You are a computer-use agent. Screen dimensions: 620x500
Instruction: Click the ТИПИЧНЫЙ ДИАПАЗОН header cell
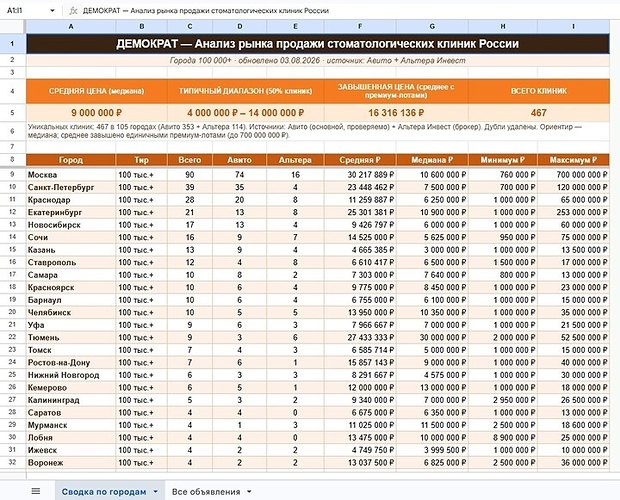pos(246,91)
